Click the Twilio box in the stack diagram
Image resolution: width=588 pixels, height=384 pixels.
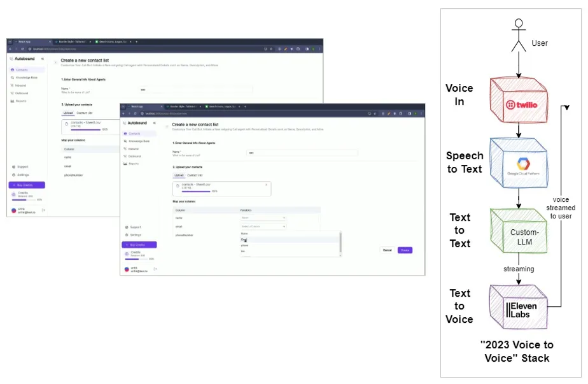tap(519, 100)
